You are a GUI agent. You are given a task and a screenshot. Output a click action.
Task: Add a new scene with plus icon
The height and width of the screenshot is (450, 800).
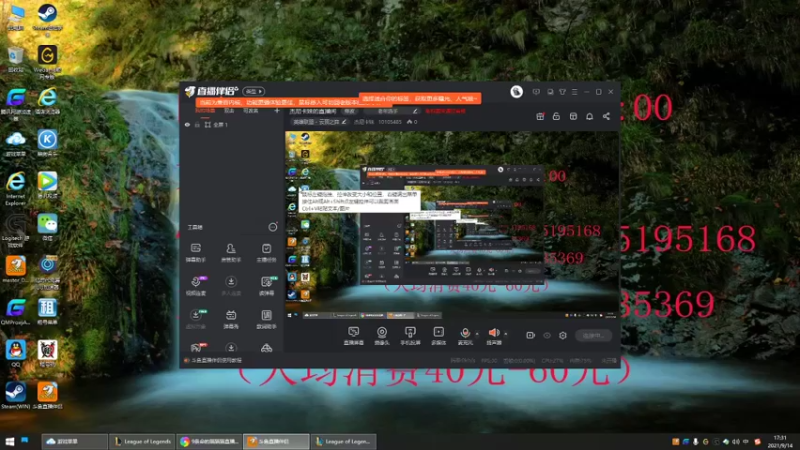pos(277,111)
